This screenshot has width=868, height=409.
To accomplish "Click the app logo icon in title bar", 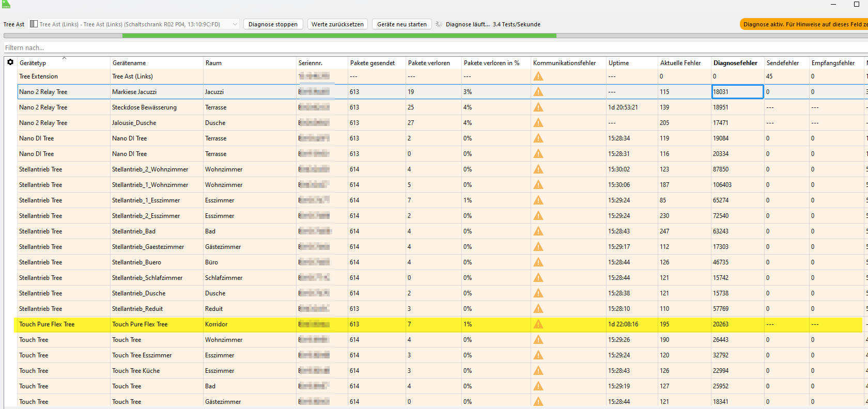I will click(x=6, y=4).
